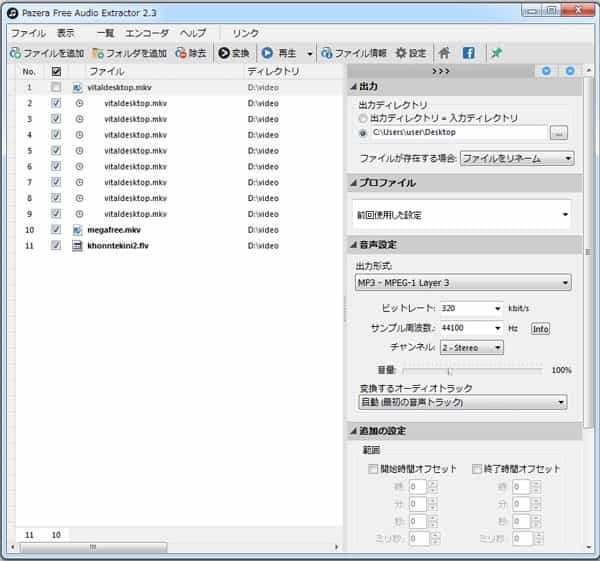Open the 一覧 menu

(x=105, y=33)
